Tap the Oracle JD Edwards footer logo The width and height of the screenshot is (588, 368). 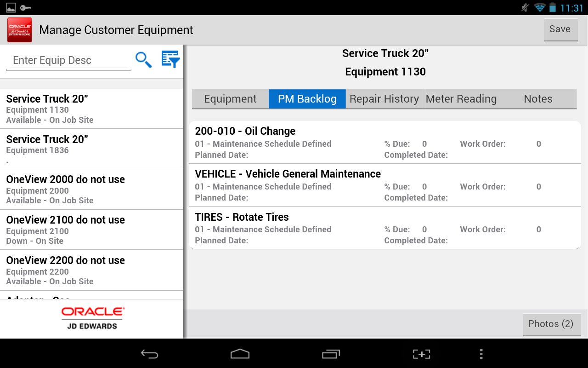[x=93, y=318]
